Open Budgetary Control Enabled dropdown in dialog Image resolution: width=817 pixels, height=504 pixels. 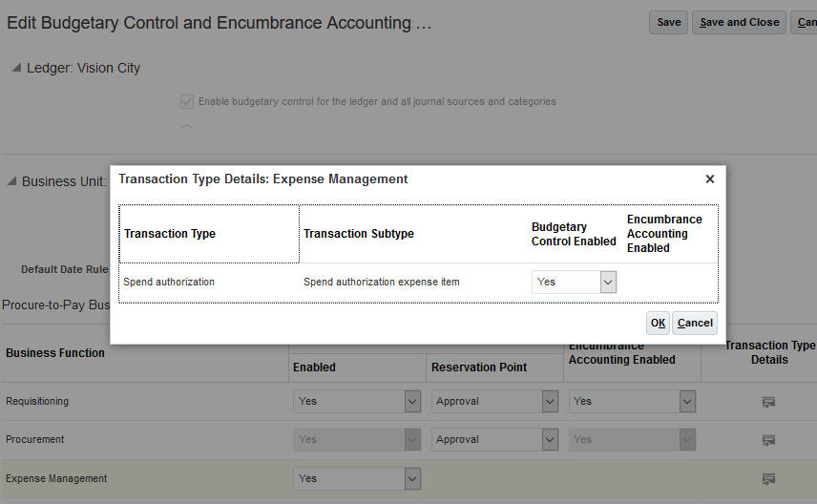click(x=608, y=282)
